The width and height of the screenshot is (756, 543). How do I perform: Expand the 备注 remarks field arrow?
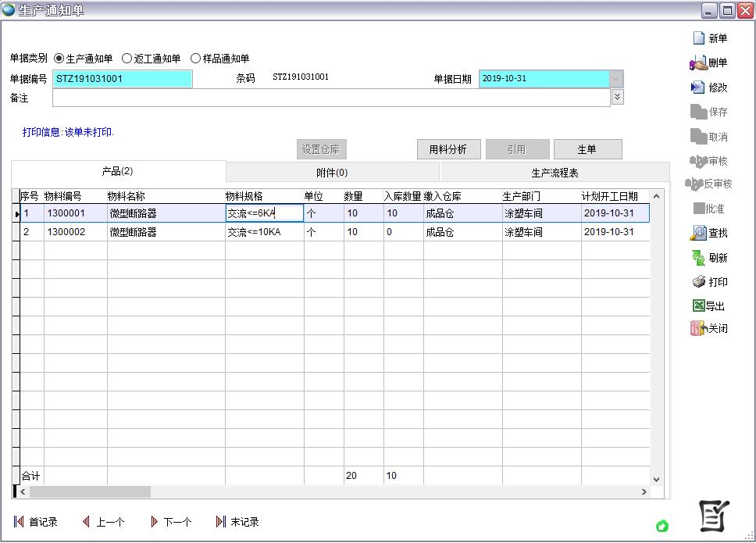(x=617, y=97)
